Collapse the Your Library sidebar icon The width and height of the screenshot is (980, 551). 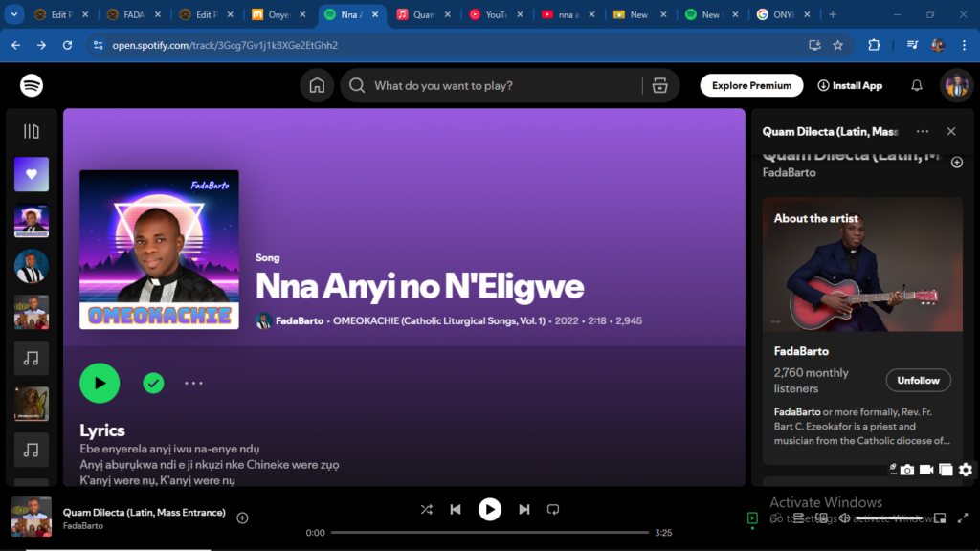(x=32, y=132)
